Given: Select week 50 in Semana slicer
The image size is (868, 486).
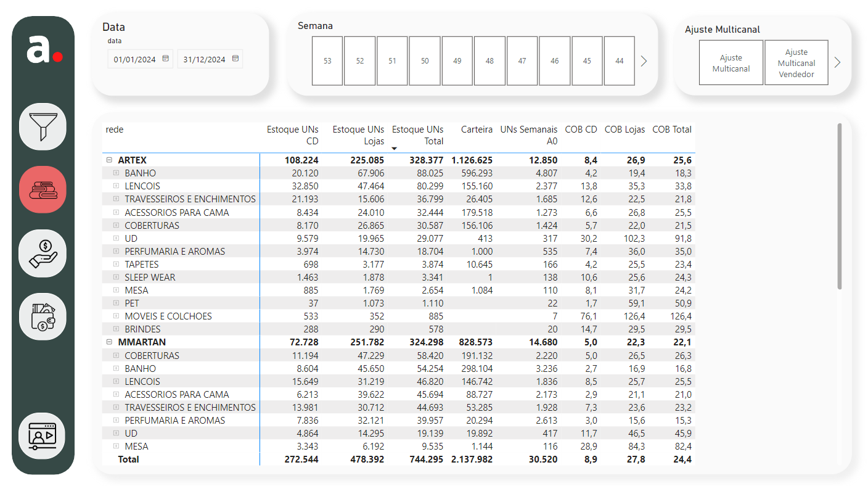Looking at the screenshot, I should click(425, 61).
